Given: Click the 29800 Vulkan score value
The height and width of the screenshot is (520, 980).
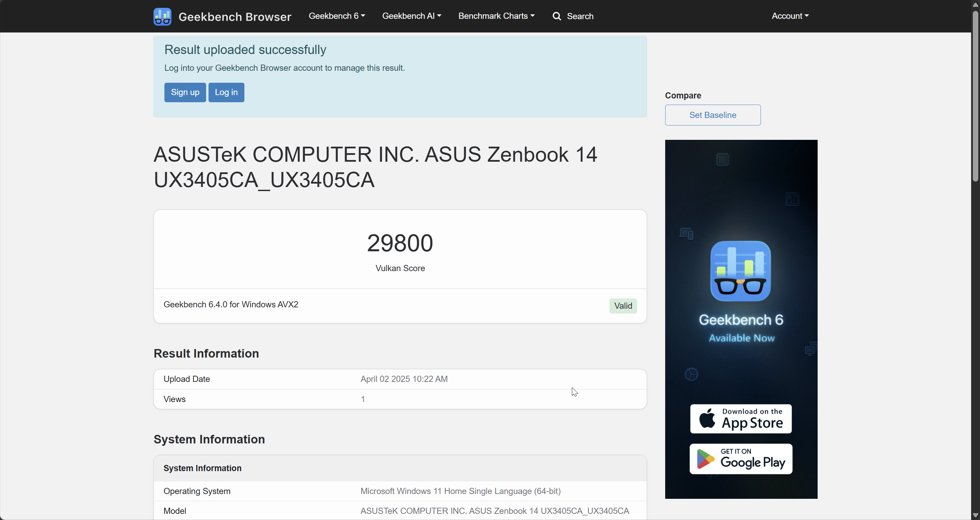Looking at the screenshot, I should (400, 243).
